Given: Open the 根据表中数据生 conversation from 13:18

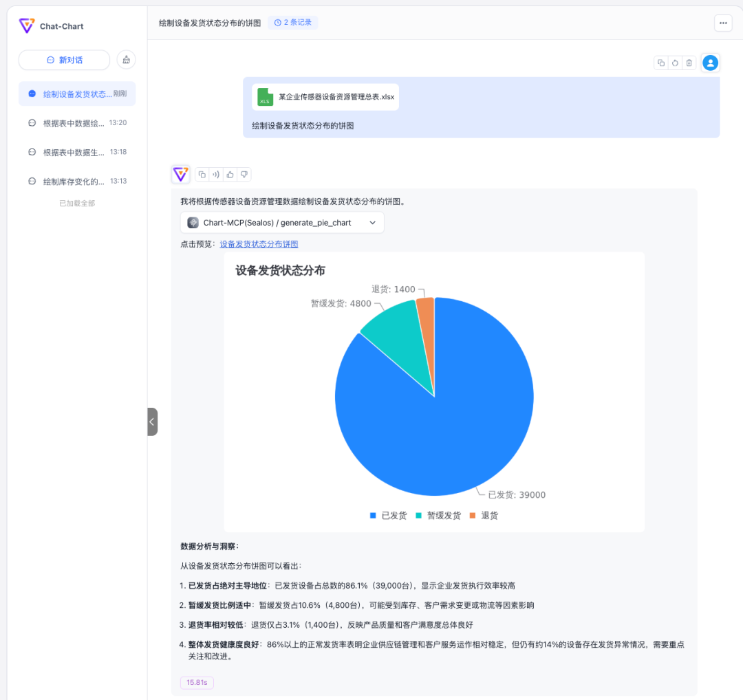Looking at the screenshot, I should (x=77, y=152).
